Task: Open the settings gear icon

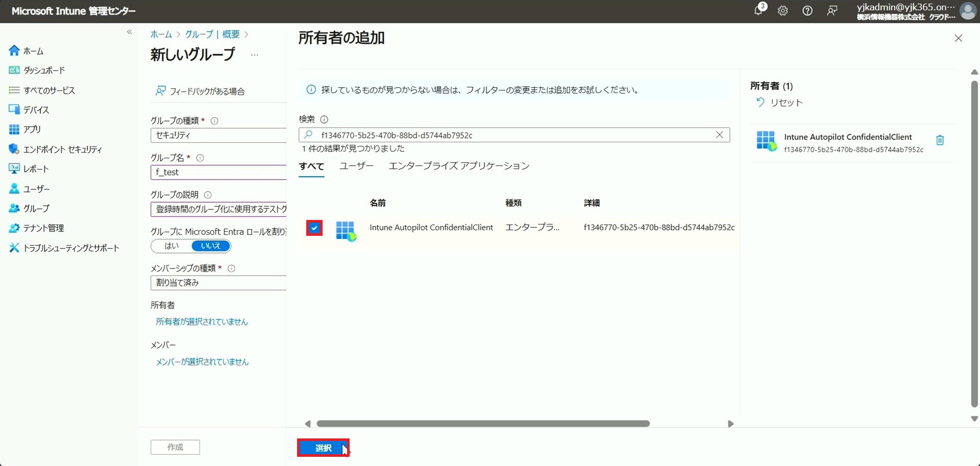Action: (x=783, y=11)
